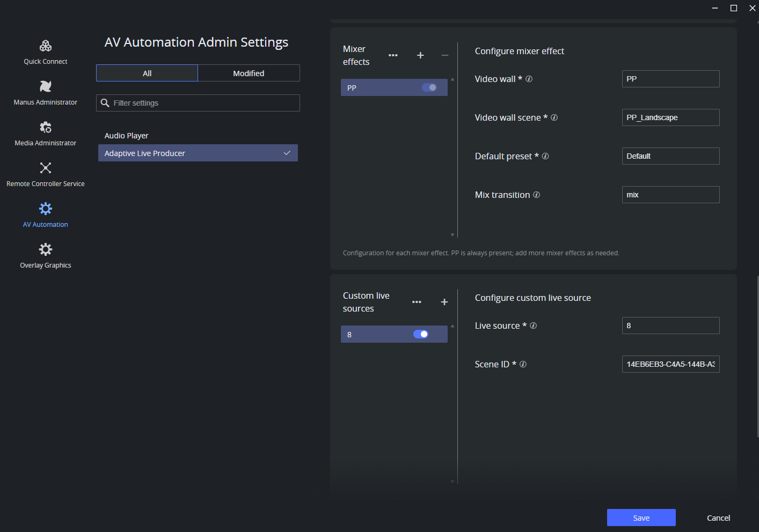Remove the selected mixer effect
Viewport: 759px width, 532px height.
tap(445, 55)
